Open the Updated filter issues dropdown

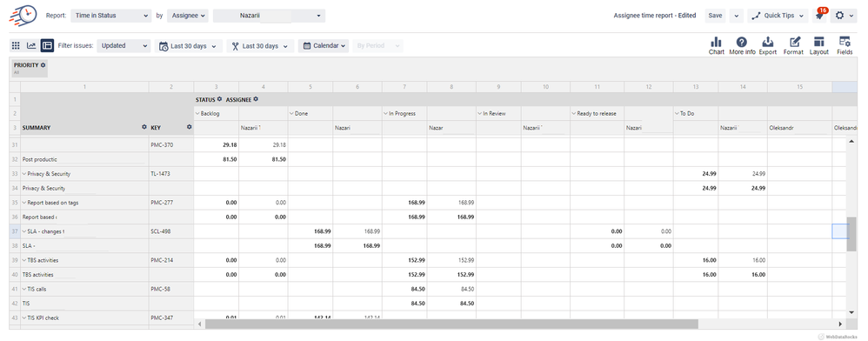(x=124, y=46)
